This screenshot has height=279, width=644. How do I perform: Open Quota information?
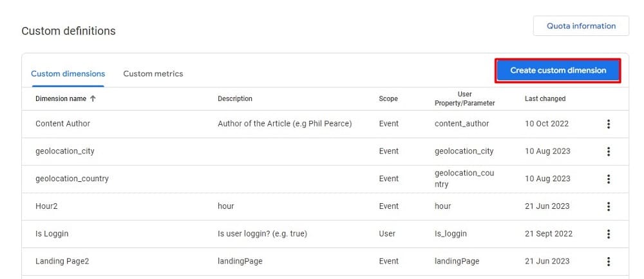tap(581, 26)
